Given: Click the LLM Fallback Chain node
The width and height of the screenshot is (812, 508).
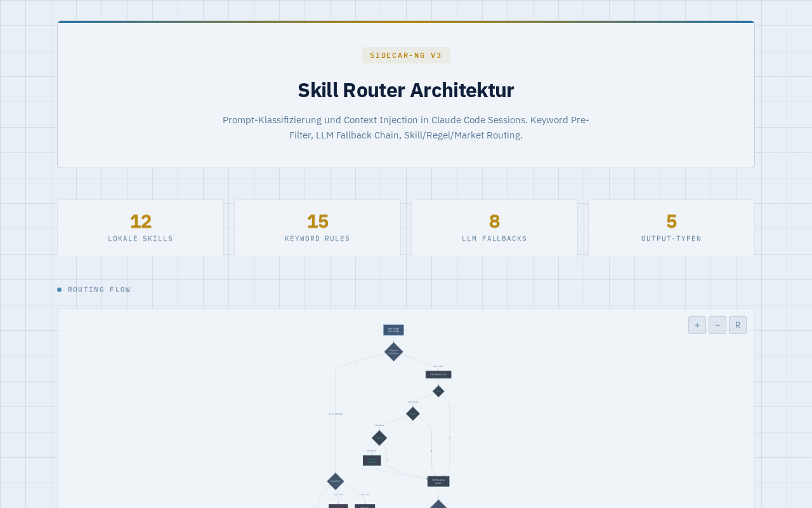Looking at the screenshot, I should point(438,375).
